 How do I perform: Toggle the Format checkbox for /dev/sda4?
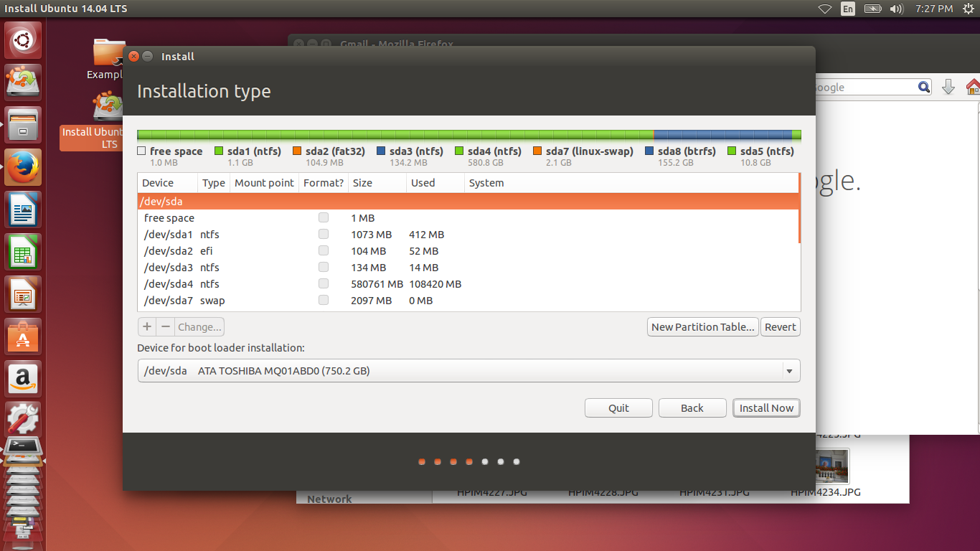click(x=324, y=283)
